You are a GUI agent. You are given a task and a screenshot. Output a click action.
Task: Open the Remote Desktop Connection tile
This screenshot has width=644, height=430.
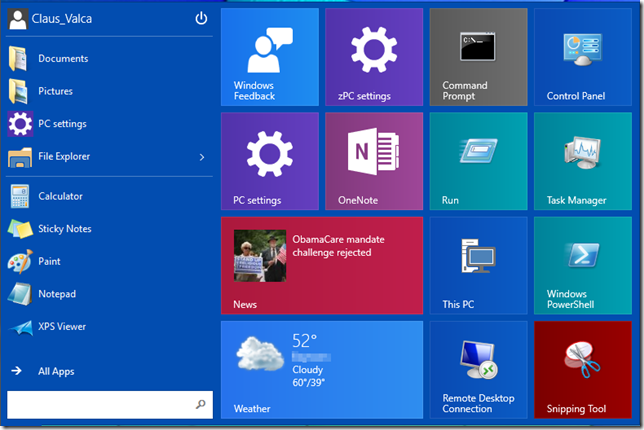pyautogui.click(x=478, y=370)
